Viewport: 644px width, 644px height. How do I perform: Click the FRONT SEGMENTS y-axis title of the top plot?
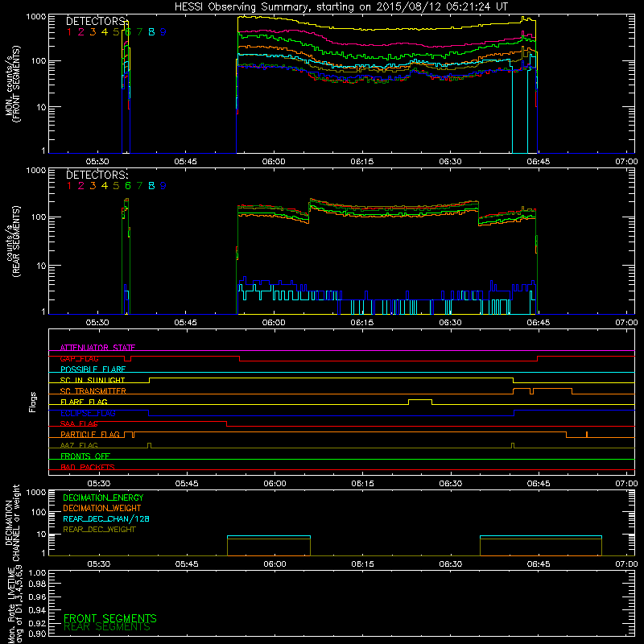[x=16, y=85]
